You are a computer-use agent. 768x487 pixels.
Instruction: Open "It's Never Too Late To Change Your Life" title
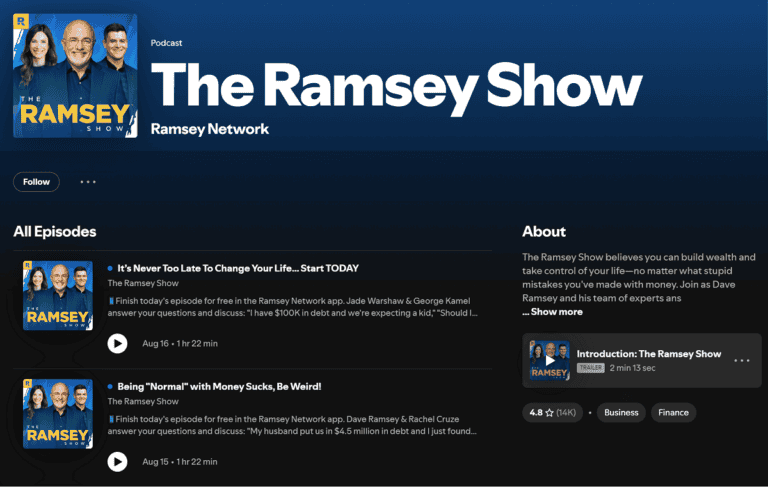tap(238, 268)
